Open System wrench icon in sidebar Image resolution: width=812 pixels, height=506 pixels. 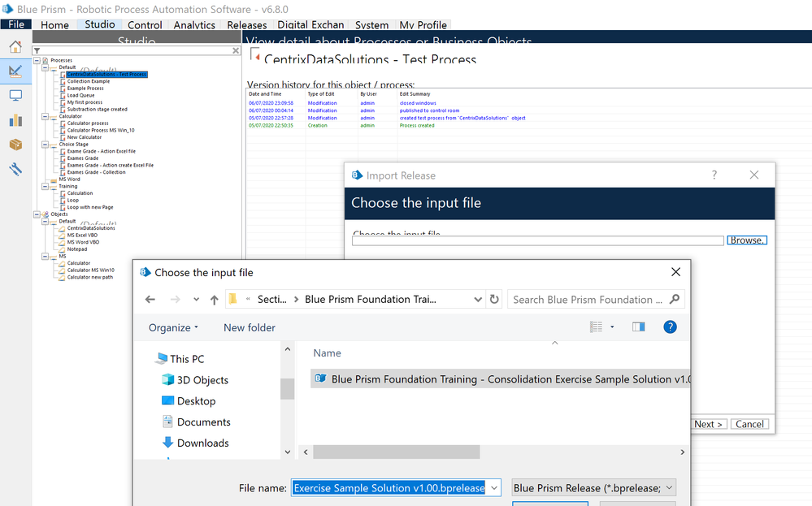(x=15, y=169)
